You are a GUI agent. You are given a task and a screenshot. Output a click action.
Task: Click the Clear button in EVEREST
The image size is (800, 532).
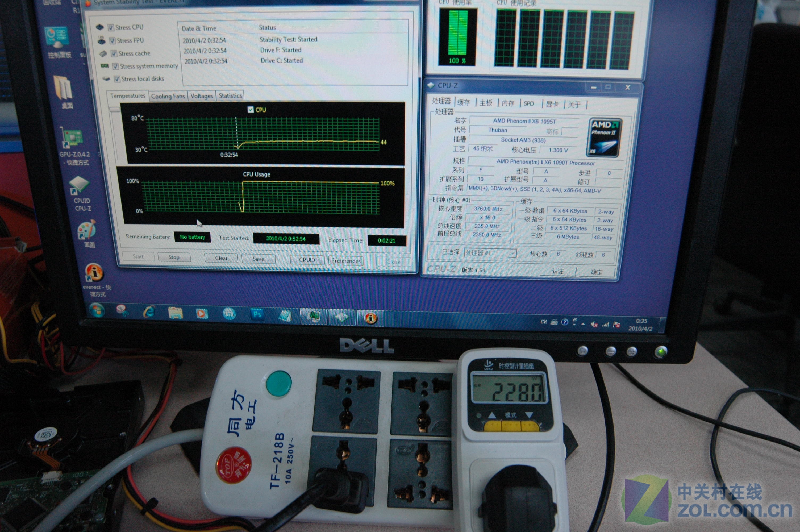coord(222,258)
